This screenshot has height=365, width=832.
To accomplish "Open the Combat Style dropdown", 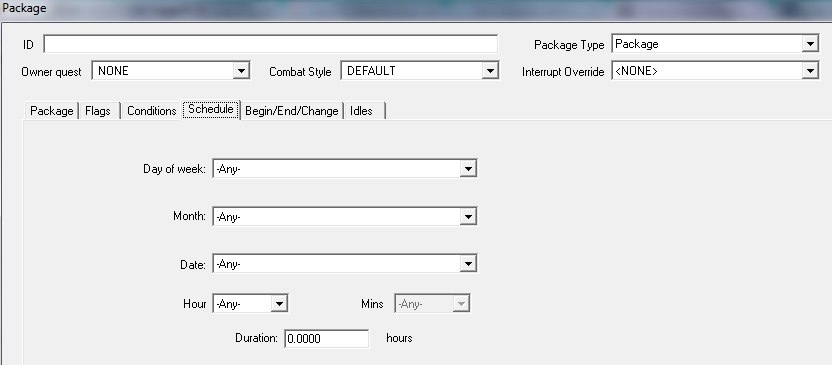I will [x=420, y=71].
